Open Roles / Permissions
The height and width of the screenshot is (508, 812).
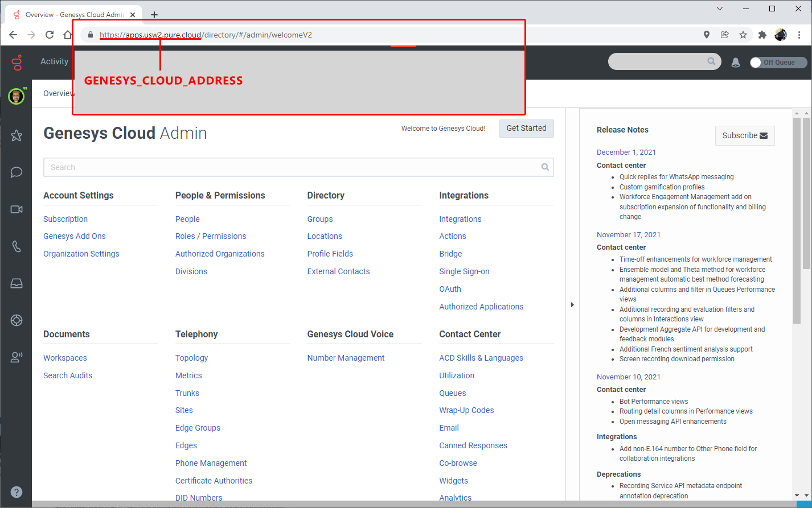pyautogui.click(x=211, y=236)
